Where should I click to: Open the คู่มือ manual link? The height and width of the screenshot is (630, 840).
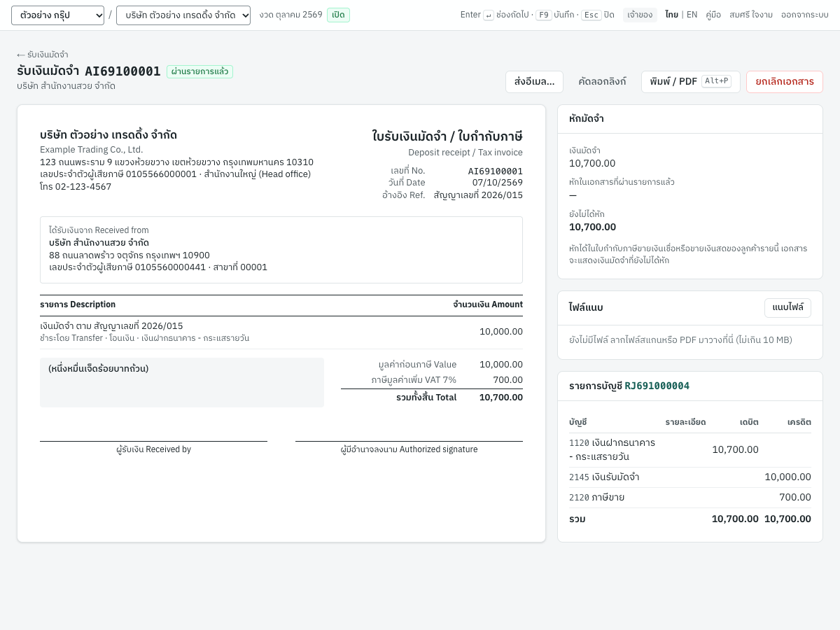pyautogui.click(x=713, y=15)
